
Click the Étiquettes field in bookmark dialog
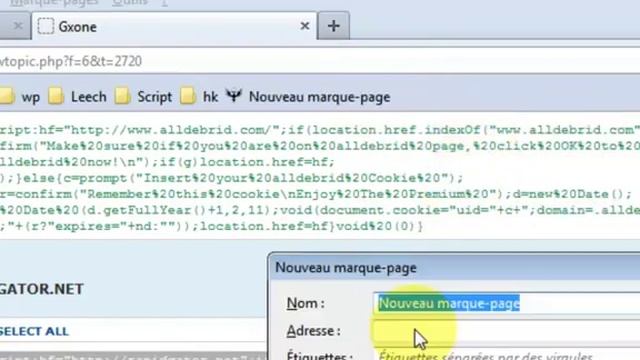[506, 355]
